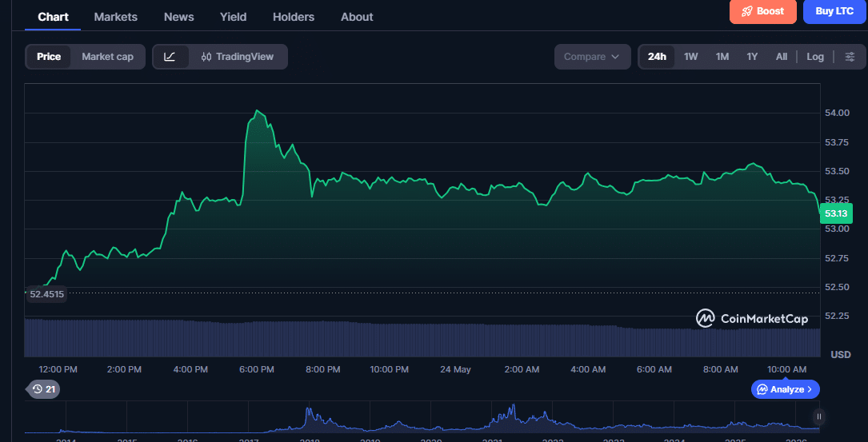Open the Markets tab
868x442 pixels.
point(116,17)
